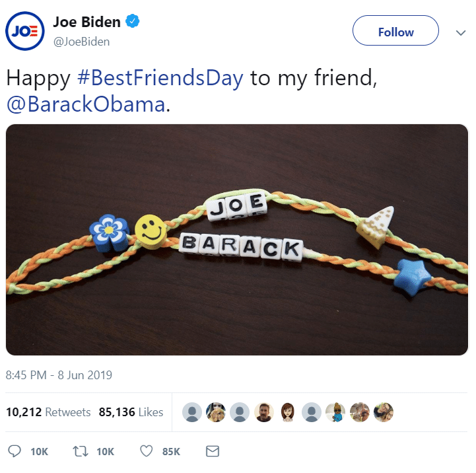Image resolution: width=476 pixels, height=473 pixels.
Task: Visit the @JoeBiden handle link
Action: [81, 42]
